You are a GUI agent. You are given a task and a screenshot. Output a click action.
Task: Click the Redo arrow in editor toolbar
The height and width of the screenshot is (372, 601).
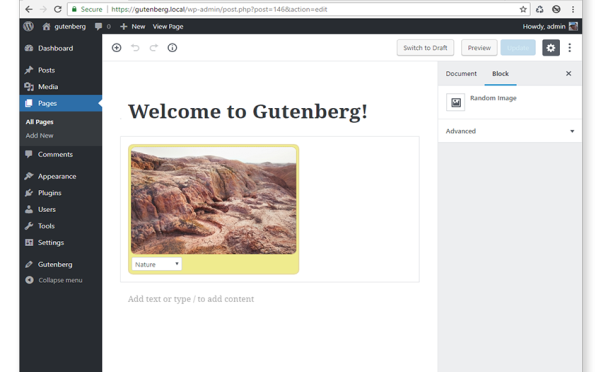click(x=154, y=48)
